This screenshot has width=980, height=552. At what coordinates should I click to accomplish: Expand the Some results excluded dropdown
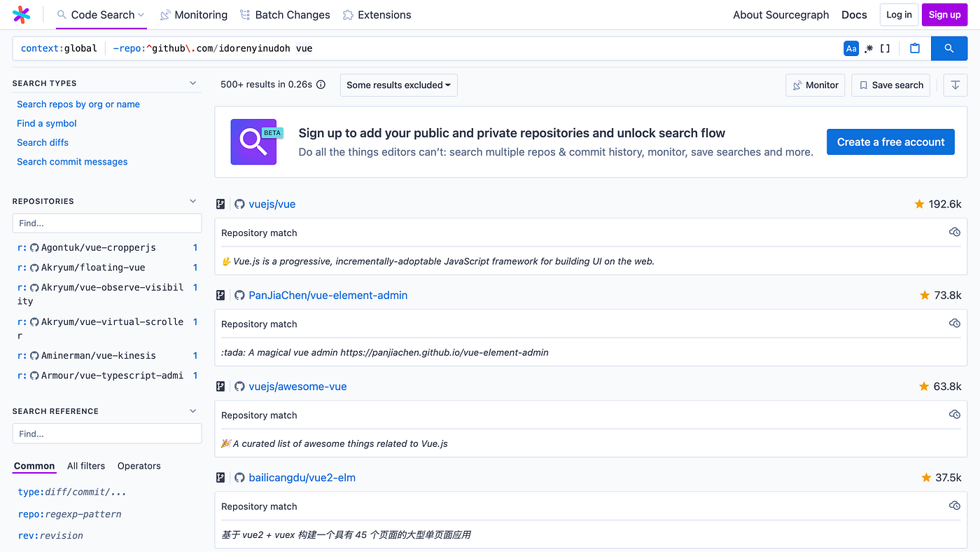pyautogui.click(x=398, y=85)
